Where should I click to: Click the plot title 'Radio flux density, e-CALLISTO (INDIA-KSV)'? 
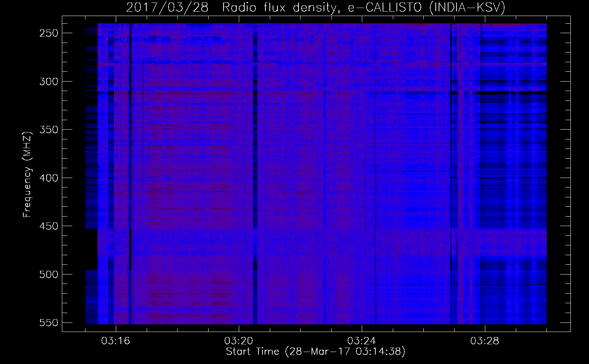coord(364,7)
